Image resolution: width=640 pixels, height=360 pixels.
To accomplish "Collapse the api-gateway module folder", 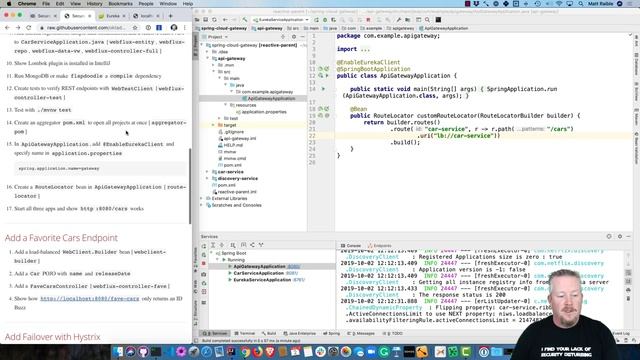I will [208, 58].
